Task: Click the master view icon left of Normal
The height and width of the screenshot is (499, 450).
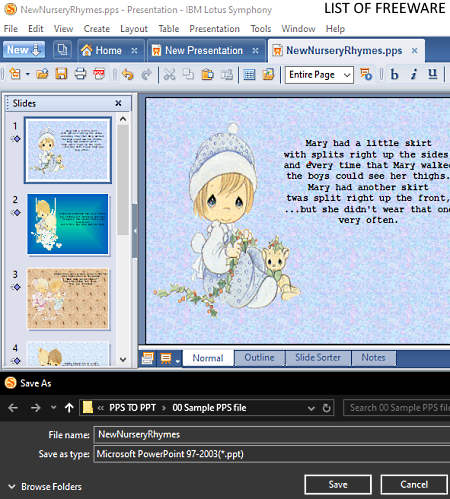Action: pos(147,358)
